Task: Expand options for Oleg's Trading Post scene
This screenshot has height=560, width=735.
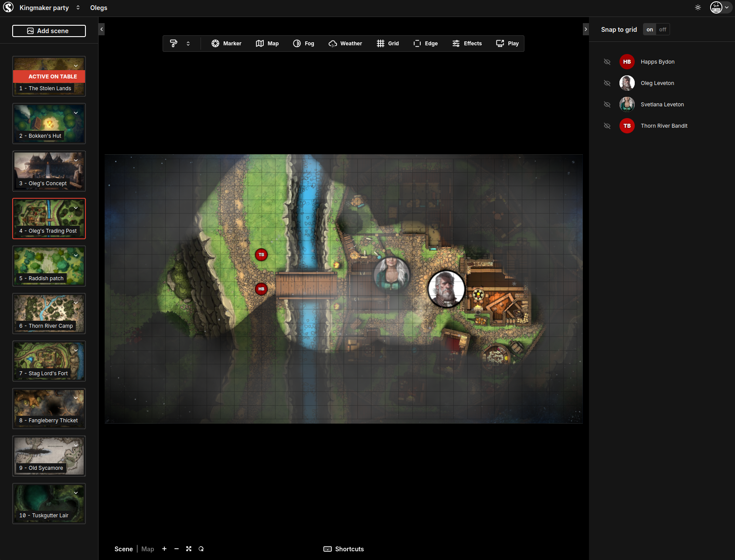Action: pyautogui.click(x=76, y=208)
